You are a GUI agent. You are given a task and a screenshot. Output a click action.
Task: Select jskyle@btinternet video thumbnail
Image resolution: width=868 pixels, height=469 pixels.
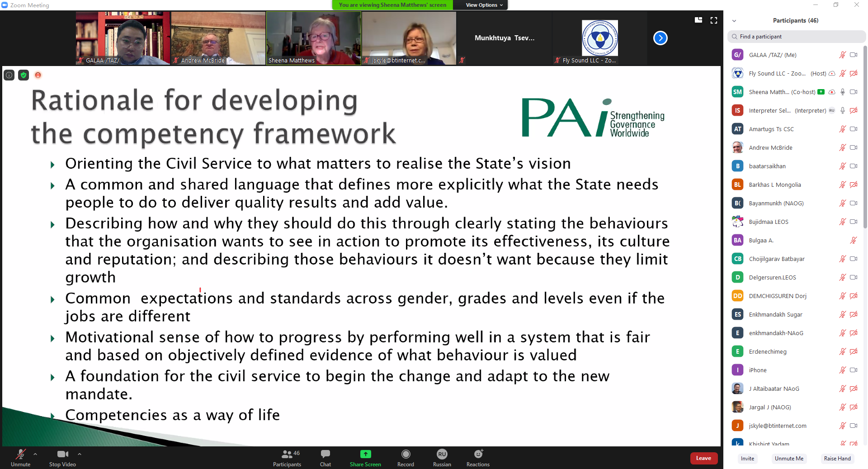[x=409, y=38]
